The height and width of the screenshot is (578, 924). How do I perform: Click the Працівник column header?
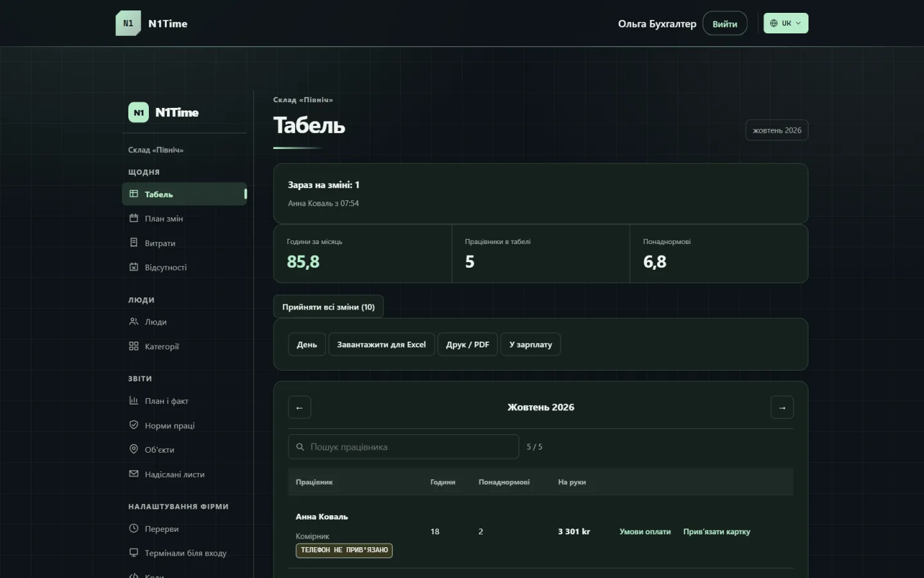314,482
